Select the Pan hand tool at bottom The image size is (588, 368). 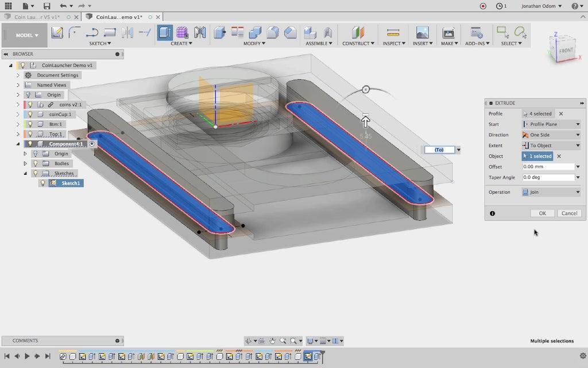pos(272,341)
